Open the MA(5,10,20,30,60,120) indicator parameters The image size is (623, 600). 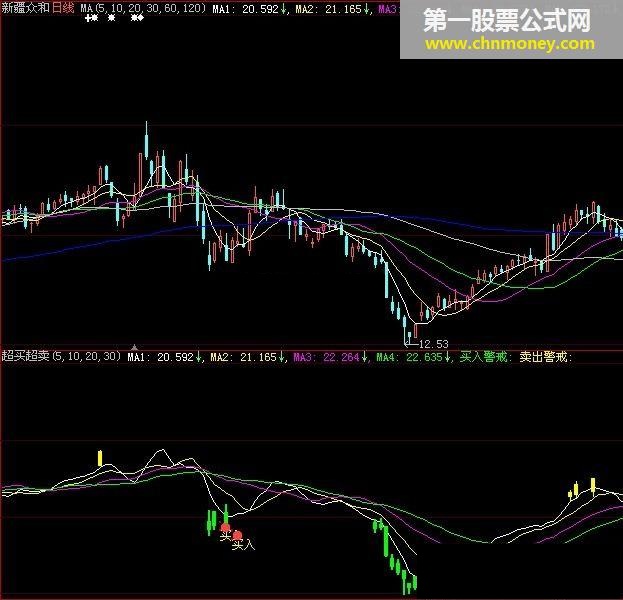(143, 8)
